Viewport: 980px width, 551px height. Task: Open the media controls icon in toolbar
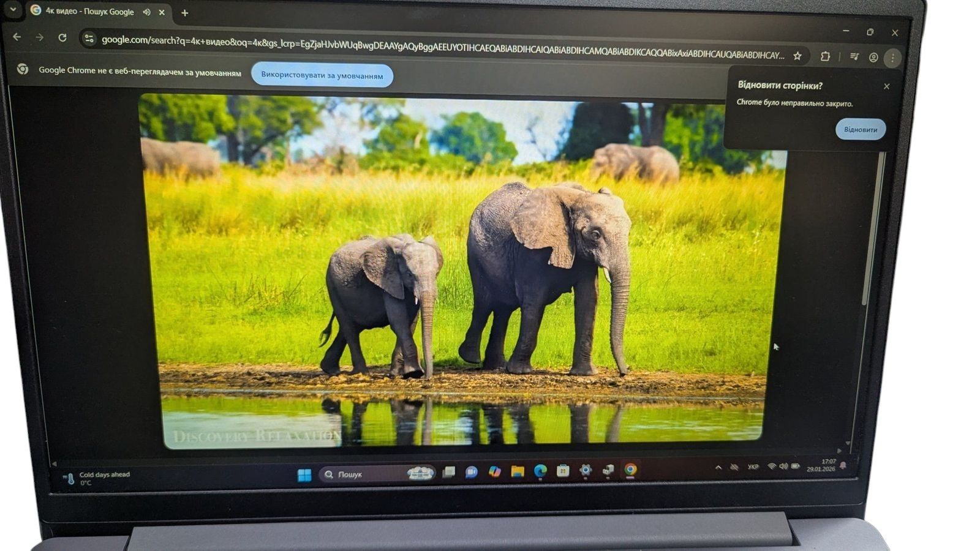point(854,57)
